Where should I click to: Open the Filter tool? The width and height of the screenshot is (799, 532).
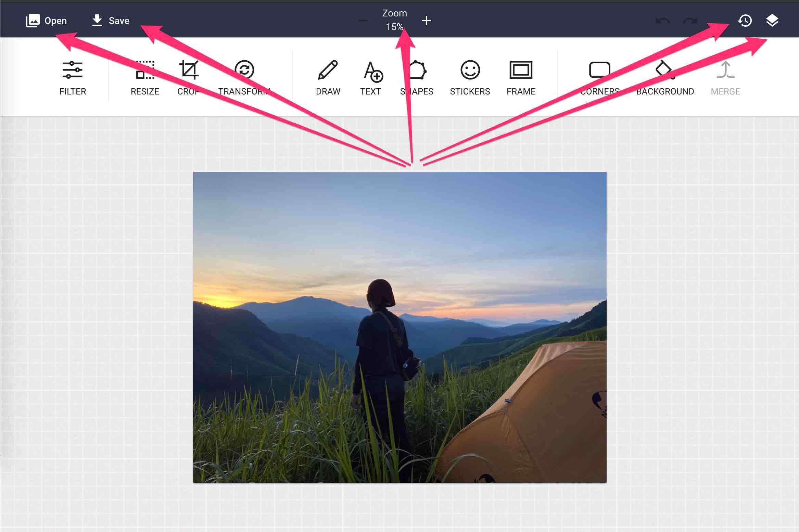[x=73, y=78]
